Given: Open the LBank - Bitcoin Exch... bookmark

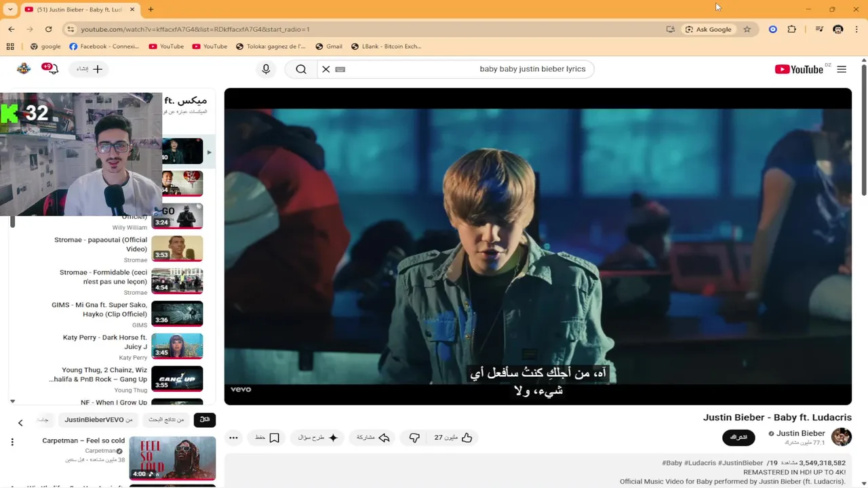Looking at the screenshot, I should pyautogui.click(x=387, y=47).
